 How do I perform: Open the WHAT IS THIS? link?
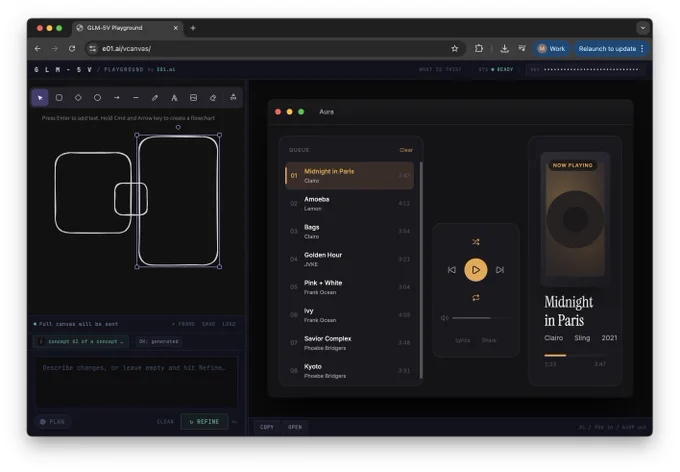(440, 69)
